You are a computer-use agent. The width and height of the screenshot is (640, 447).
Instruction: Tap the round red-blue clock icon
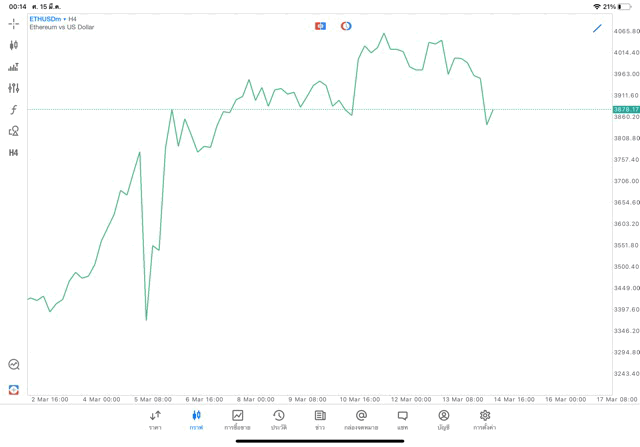346,26
